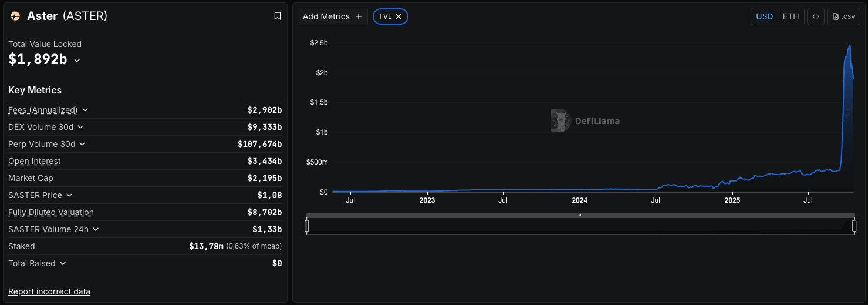Viewport: 868px width, 305px height.
Task: Click the Aster protocol logo icon
Action: pos(15,16)
